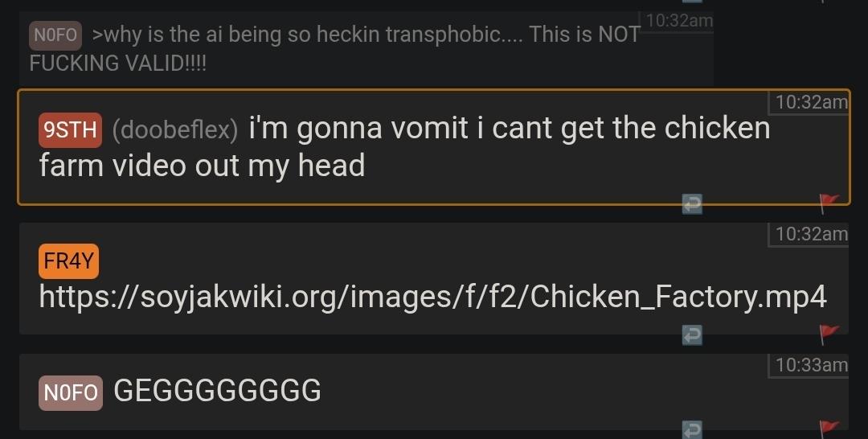Screen dimensions: 868x439
Task: Click the doobeflex username
Action: coord(175,129)
